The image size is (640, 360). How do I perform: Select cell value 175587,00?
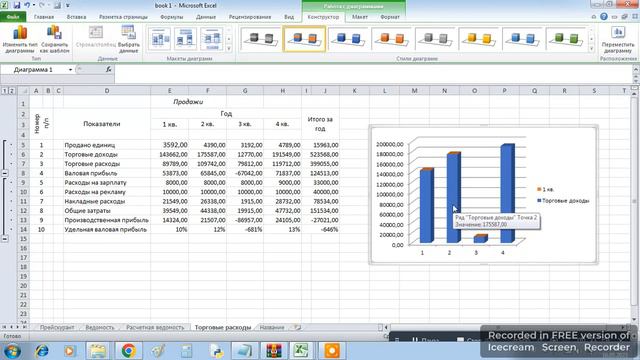click(207, 154)
